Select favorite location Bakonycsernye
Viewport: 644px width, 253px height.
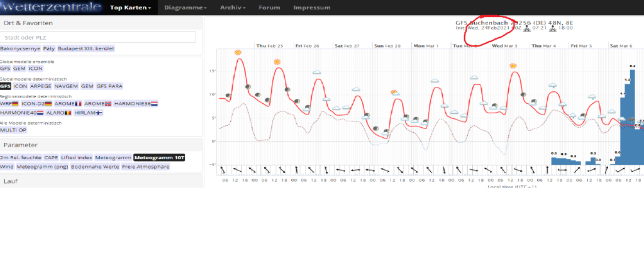[20, 48]
